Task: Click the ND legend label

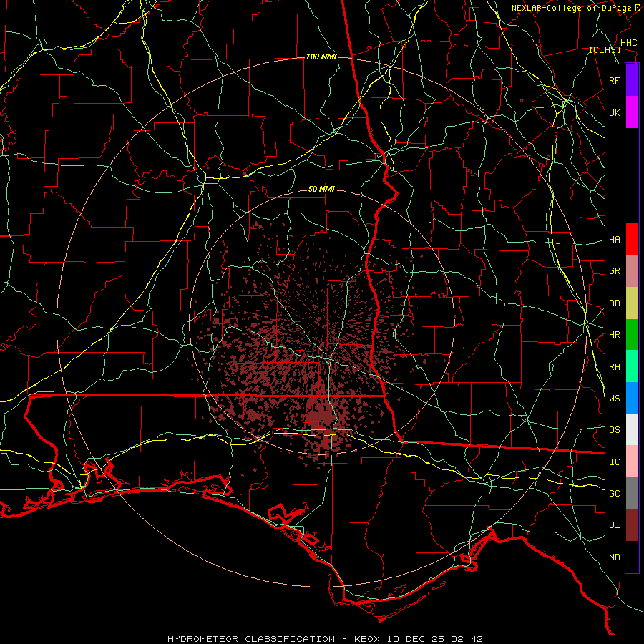Action: click(614, 557)
